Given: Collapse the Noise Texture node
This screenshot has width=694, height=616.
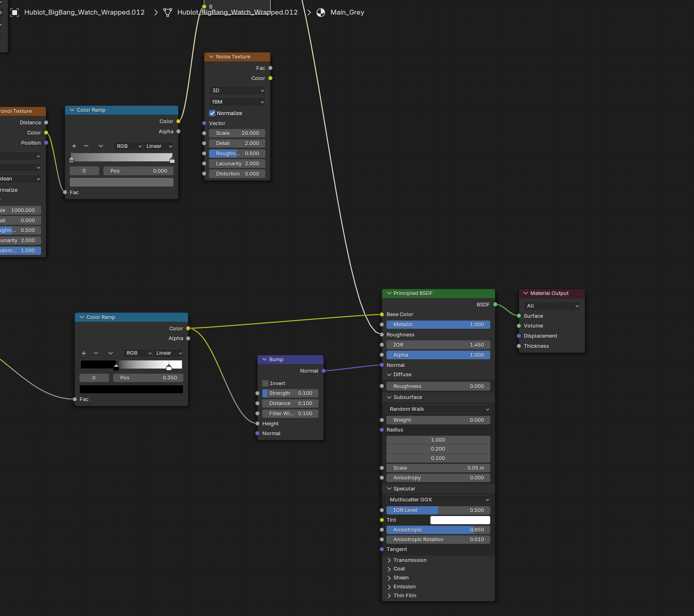Looking at the screenshot, I should [211, 56].
